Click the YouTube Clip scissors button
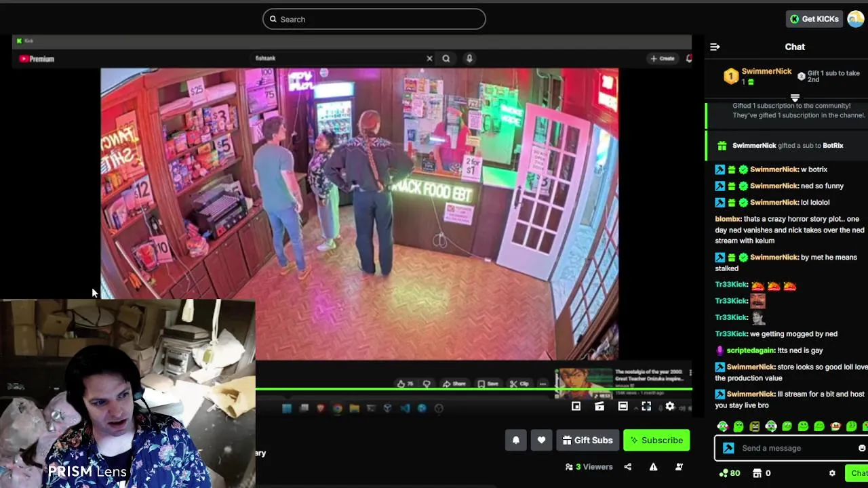The height and width of the screenshot is (488, 868). tap(521, 384)
